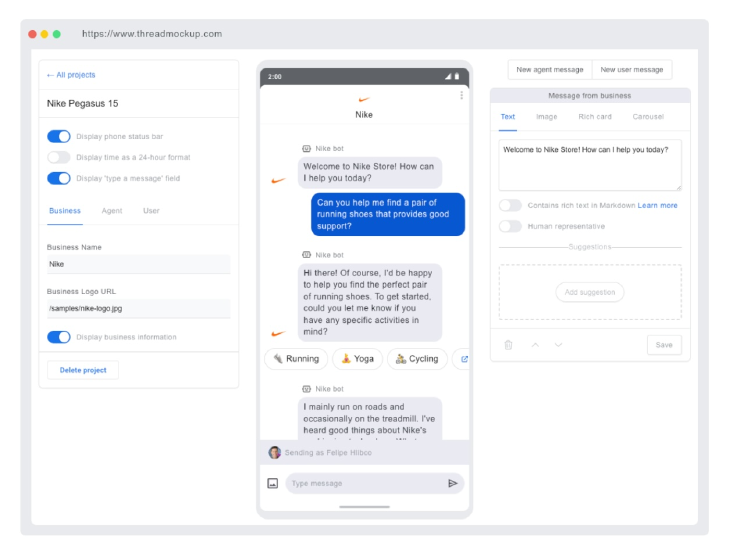The width and height of the screenshot is (730, 556).
Task: Click the Business Logo URL field
Action: pyautogui.click(x=138, y=309)
